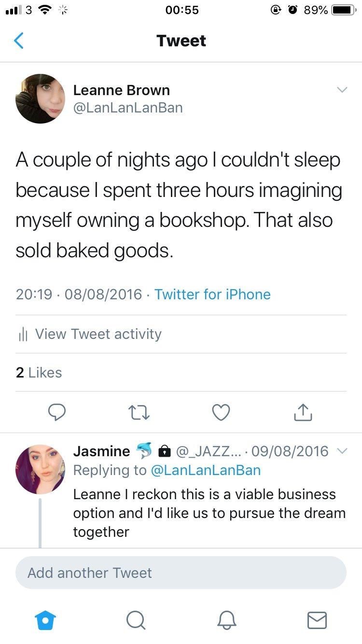Open Leanne Brown's profile picture
Viewport: 362px width, 644px height.
click(40, 98)
